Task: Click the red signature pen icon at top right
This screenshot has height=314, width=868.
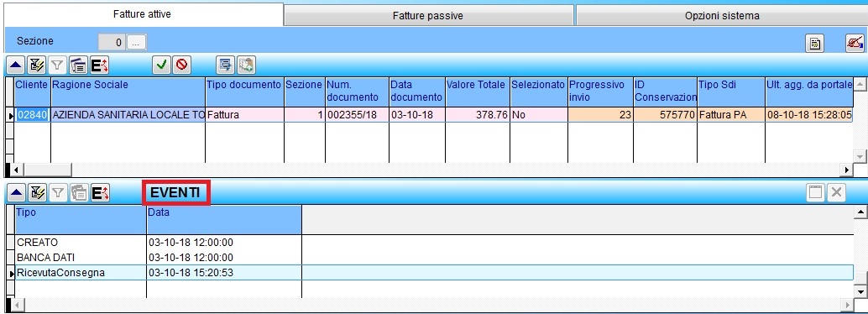Action: click(x=855, y=43)
